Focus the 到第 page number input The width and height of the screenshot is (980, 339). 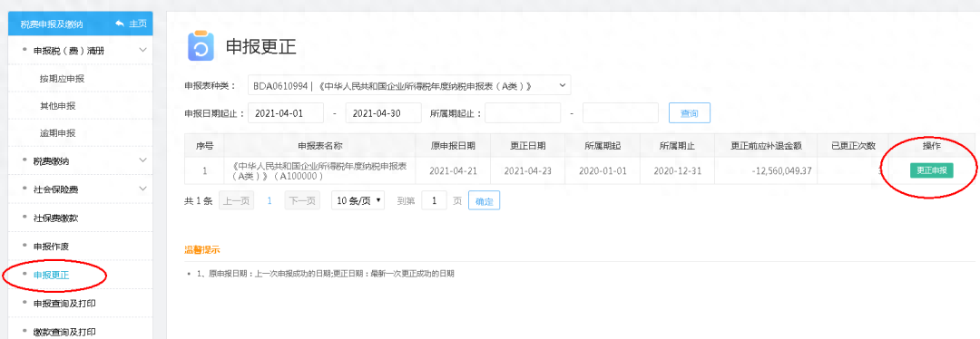(434, 201)
